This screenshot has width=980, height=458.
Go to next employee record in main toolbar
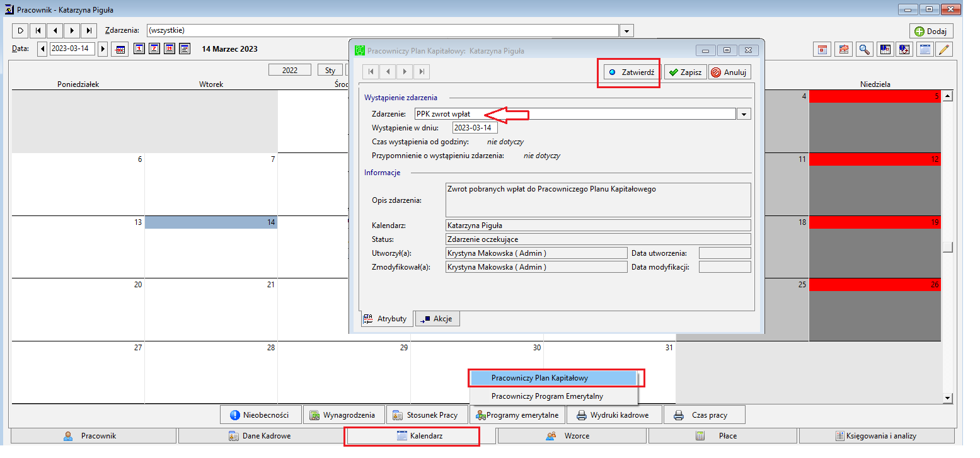72,30
